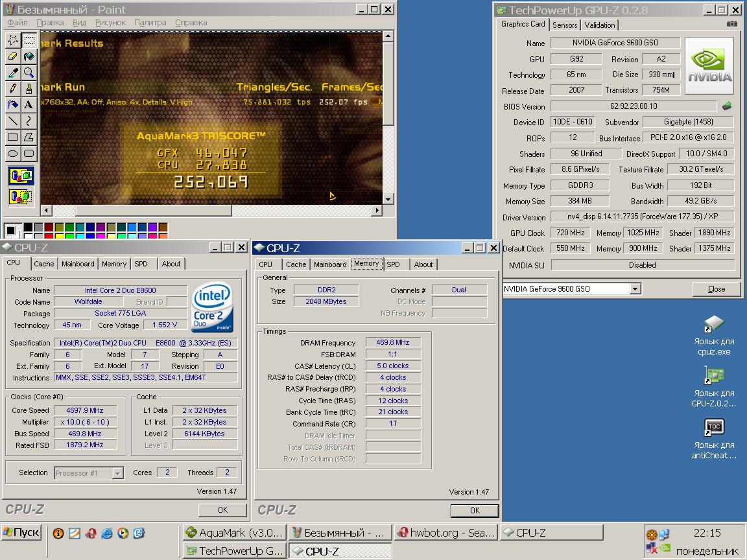
Task: Click OK in the right CPU-Z Memory window
Action: pos(475,511)
